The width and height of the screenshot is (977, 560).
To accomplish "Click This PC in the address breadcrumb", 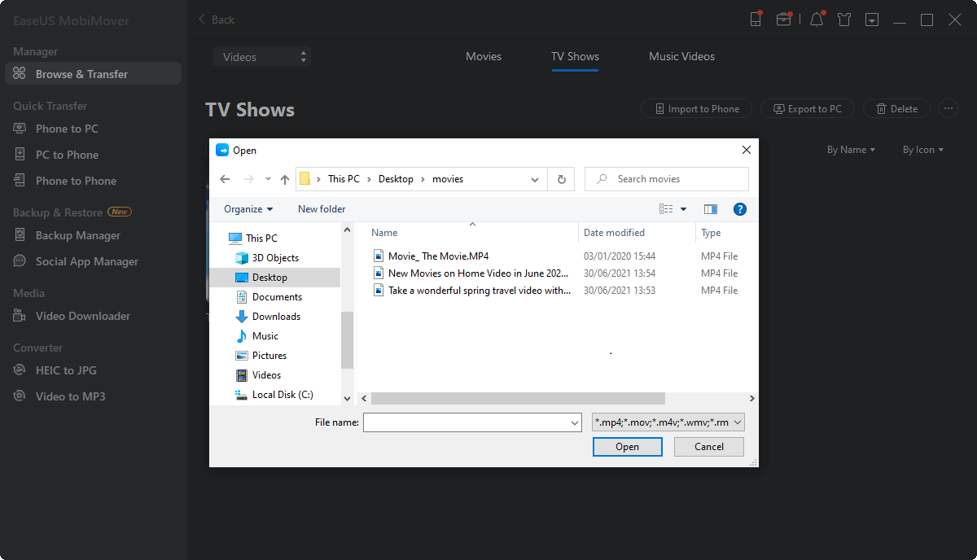I will [x=344, y=179].
